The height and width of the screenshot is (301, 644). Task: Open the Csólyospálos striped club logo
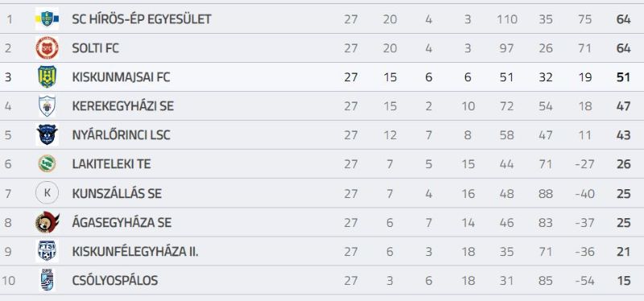[x=47, y=280]
